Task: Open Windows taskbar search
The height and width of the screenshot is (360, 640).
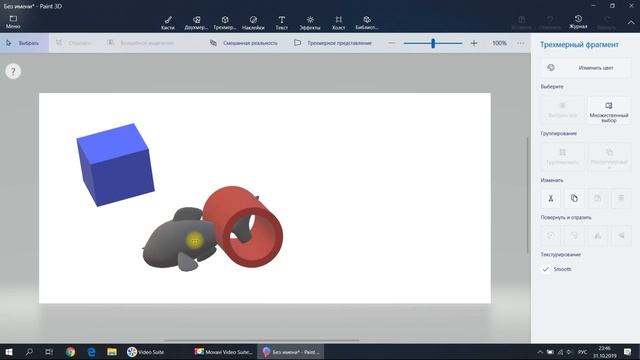Action: coord(29,352)
